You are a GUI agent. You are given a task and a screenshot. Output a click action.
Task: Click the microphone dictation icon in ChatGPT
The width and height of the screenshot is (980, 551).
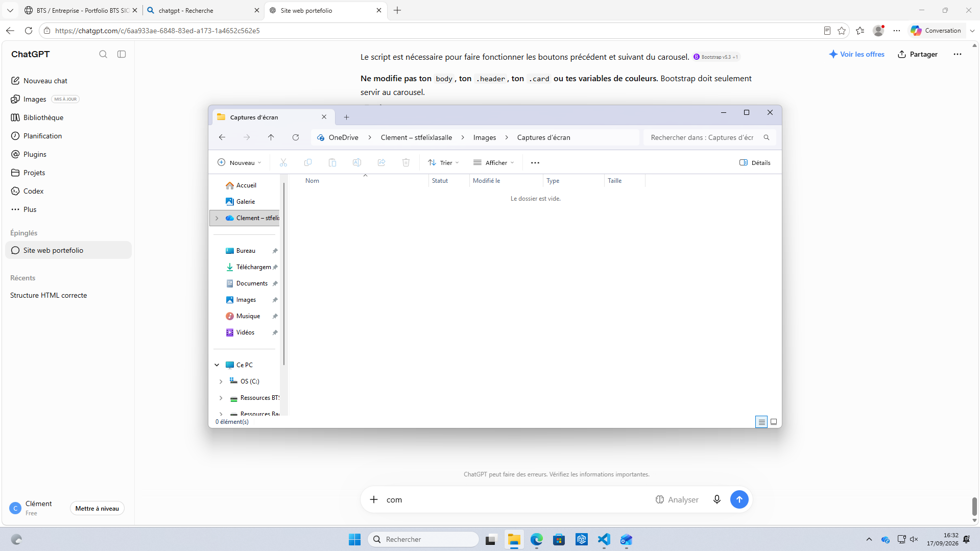coord(717,499)
